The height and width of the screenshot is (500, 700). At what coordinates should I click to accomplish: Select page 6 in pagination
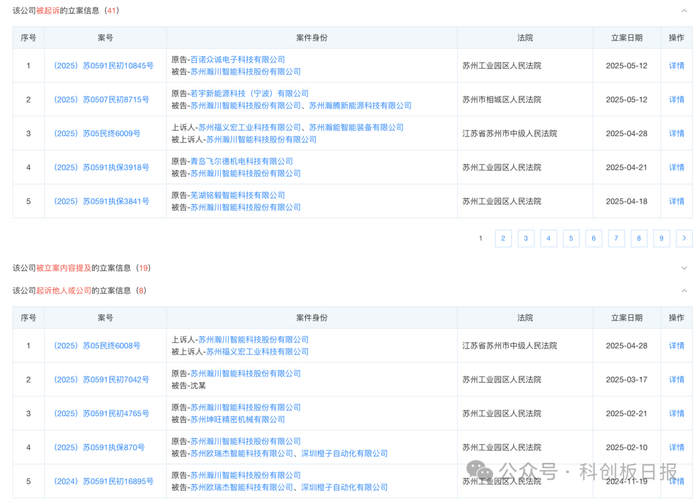coord(594,238)
